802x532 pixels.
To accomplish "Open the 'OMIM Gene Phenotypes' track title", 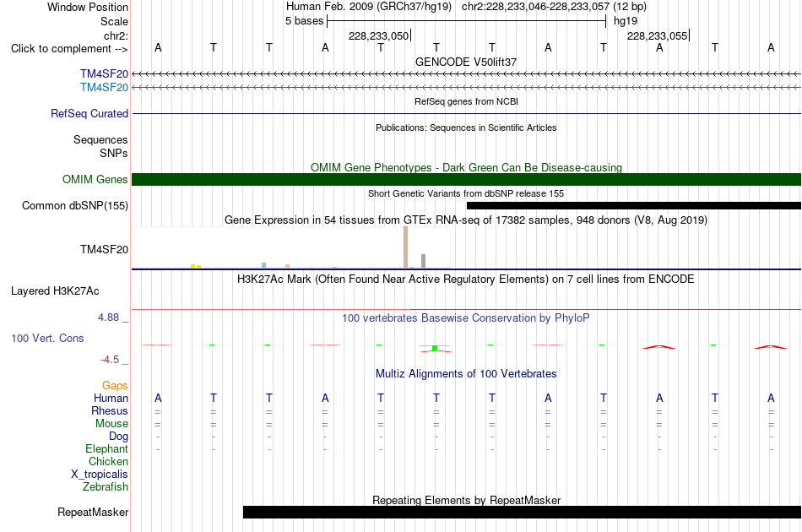I will pos(466,167).
